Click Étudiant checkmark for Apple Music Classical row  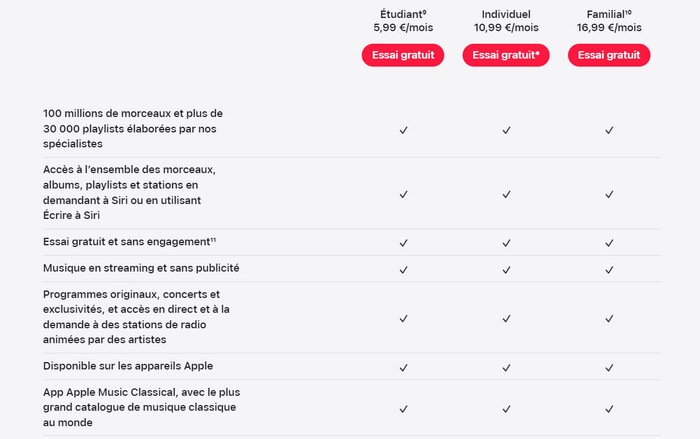pos(403,408)
